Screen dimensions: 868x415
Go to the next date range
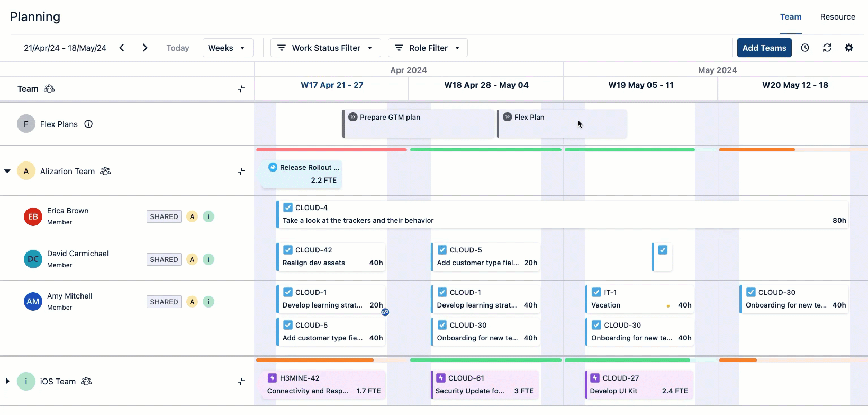point(145,48)
